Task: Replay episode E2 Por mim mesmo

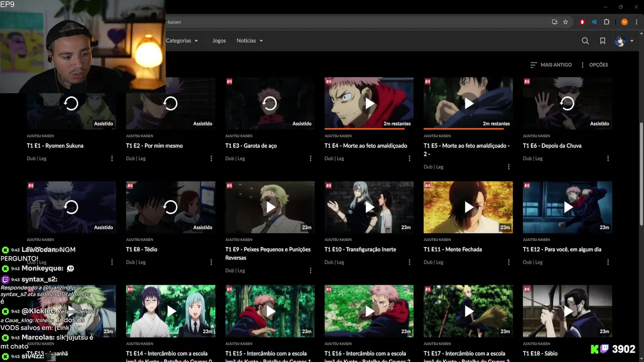Action: coord(171,103)
